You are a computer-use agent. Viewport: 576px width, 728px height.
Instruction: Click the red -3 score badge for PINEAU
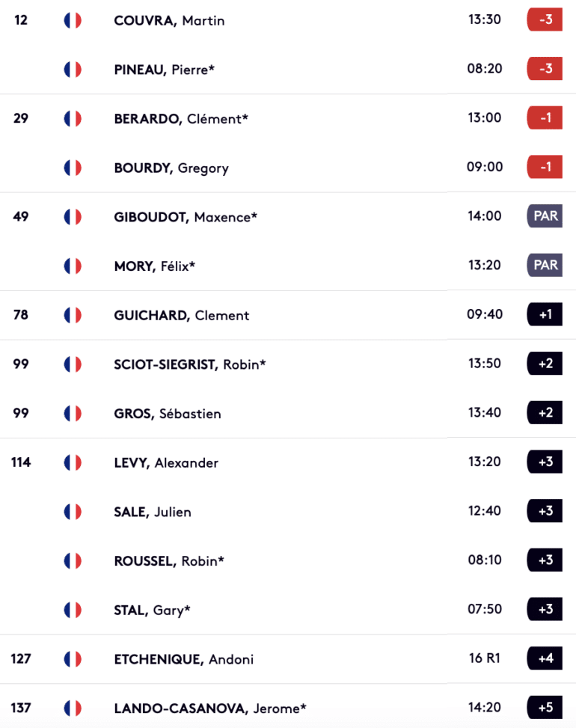(x=545, y=69)
